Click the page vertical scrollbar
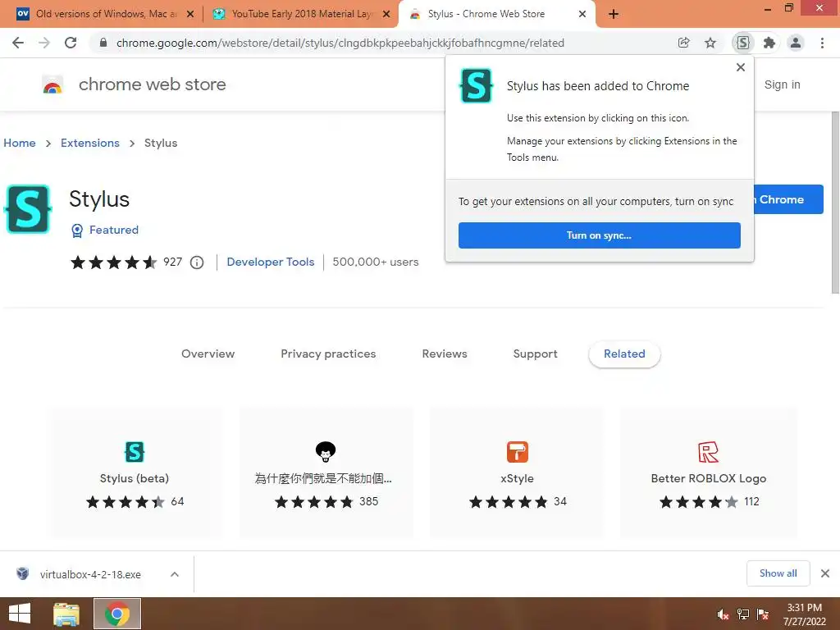 (835, 203)
